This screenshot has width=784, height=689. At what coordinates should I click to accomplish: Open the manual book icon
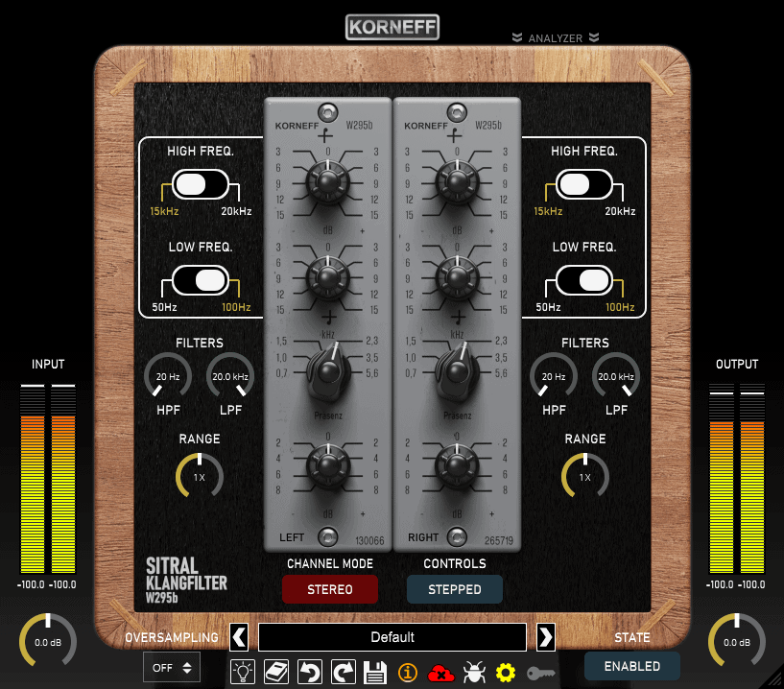276,672
